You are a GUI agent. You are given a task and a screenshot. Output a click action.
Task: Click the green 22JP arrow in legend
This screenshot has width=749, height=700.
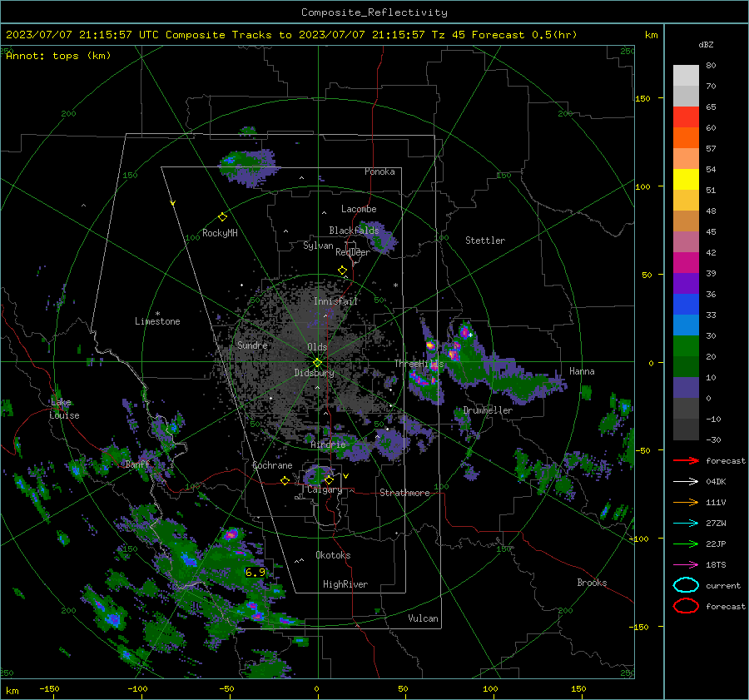tap(686, 544)
